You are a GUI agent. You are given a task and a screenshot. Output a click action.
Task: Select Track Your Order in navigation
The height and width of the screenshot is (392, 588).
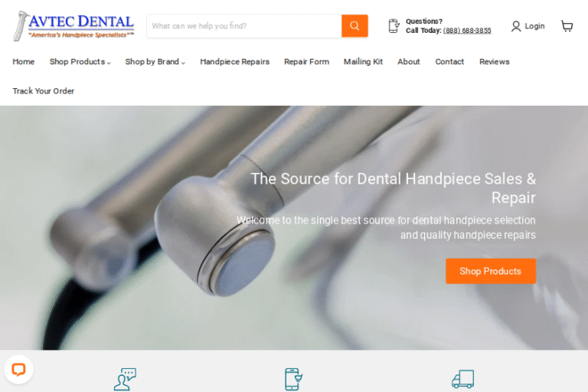point(43,91)
